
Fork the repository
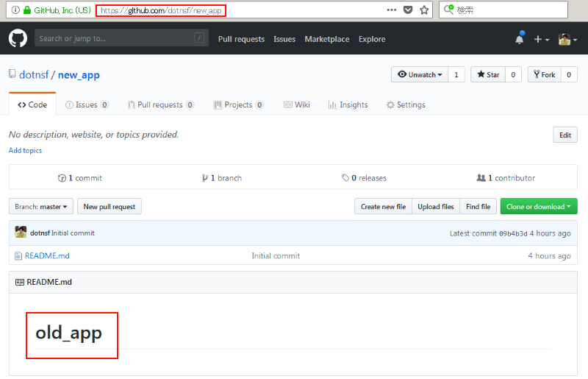[544, 74]
